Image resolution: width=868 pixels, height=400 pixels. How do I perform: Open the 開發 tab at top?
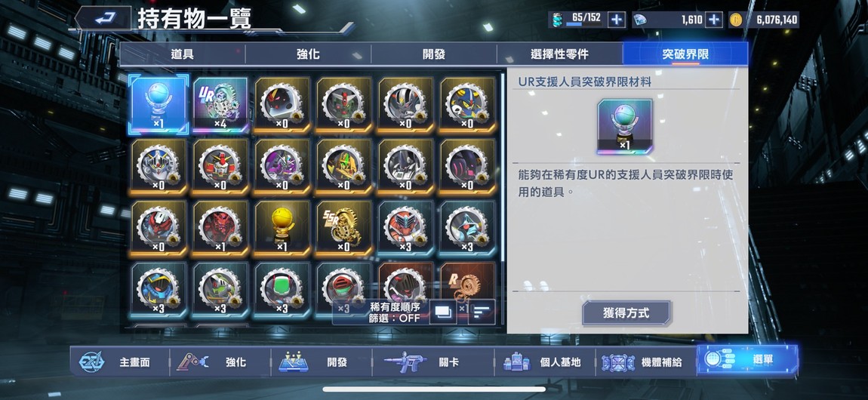point(433,54)
